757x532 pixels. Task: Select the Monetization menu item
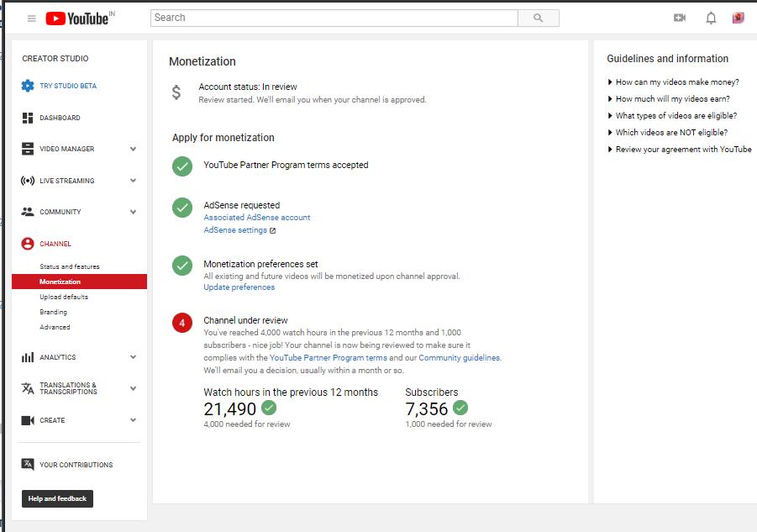point(79,282)
